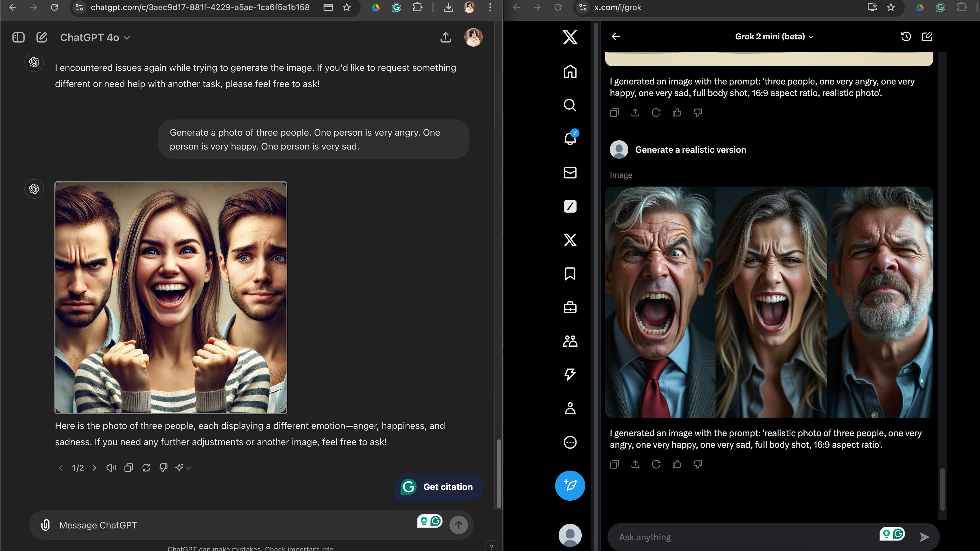Copy the ChatGPT image response

click(129, 468)
